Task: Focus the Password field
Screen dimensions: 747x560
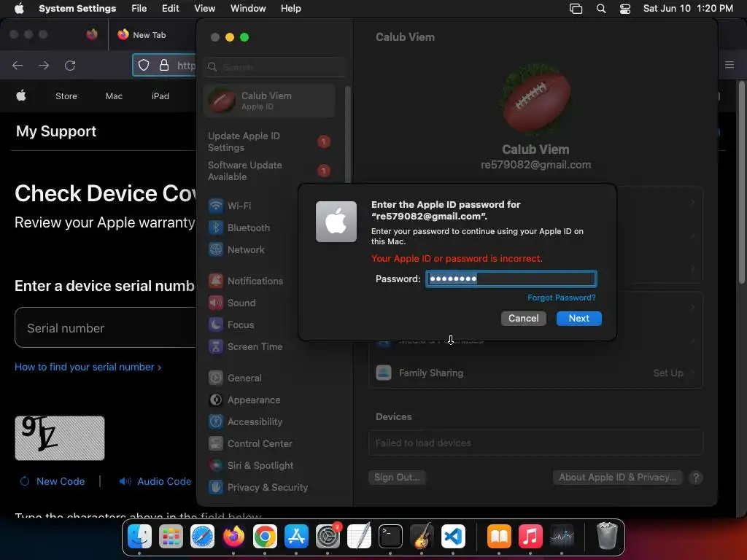Action: click(x=511, y=279)
